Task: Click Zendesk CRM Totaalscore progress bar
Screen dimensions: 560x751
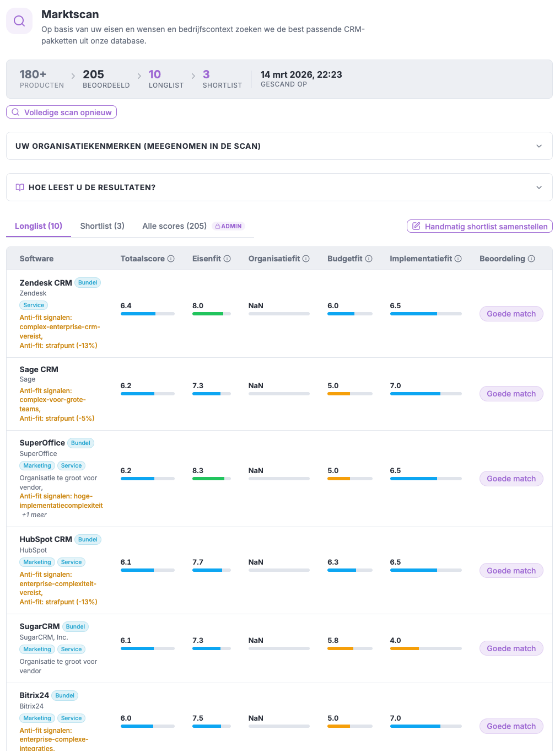Action: [147, 314]
